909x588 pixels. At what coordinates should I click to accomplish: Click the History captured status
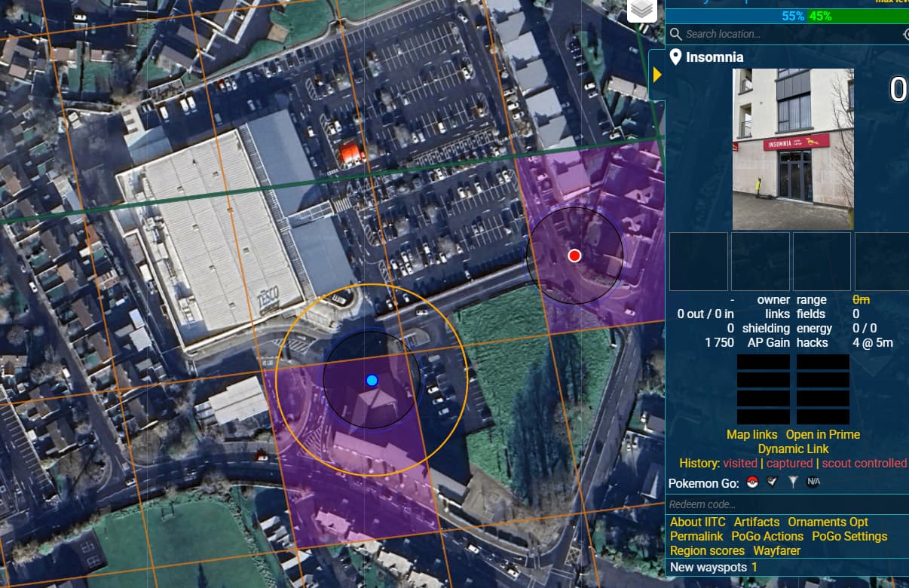[x=789, y=463]
